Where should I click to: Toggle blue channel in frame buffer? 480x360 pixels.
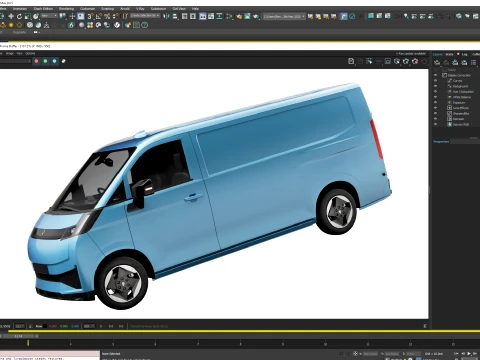click(54, 61)
